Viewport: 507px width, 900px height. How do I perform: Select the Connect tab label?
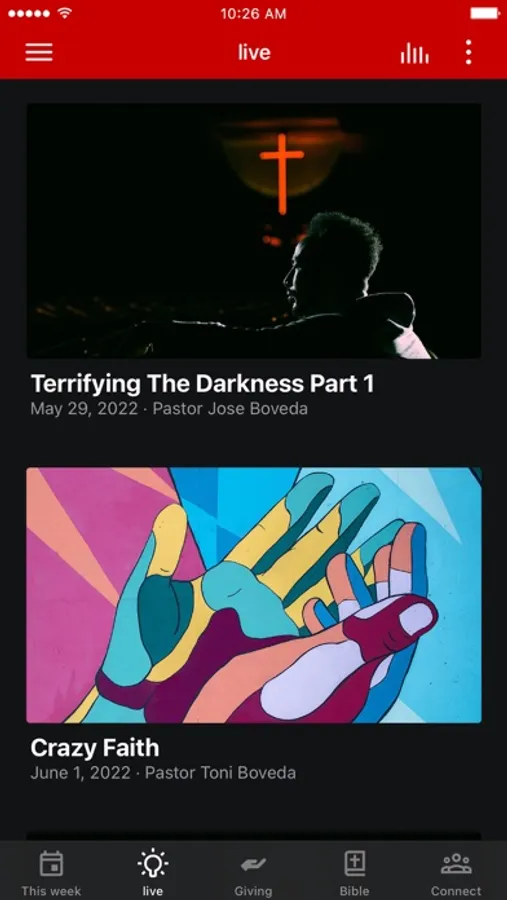pos(456,891)
